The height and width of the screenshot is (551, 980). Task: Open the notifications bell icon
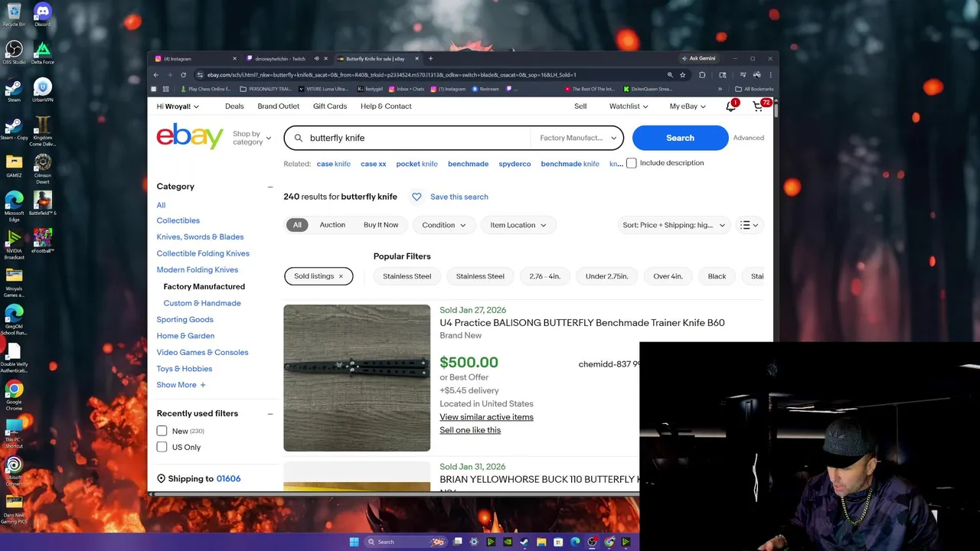[730, 106]
